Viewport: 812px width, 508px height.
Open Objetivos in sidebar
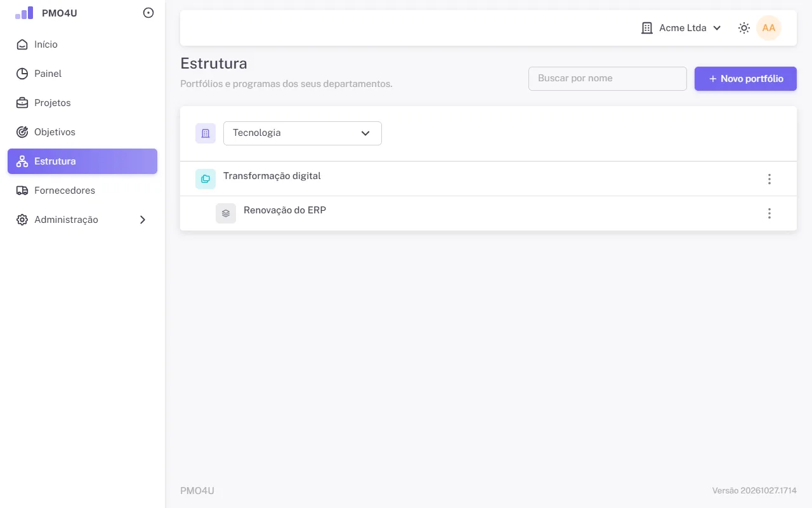coord(82,132)
